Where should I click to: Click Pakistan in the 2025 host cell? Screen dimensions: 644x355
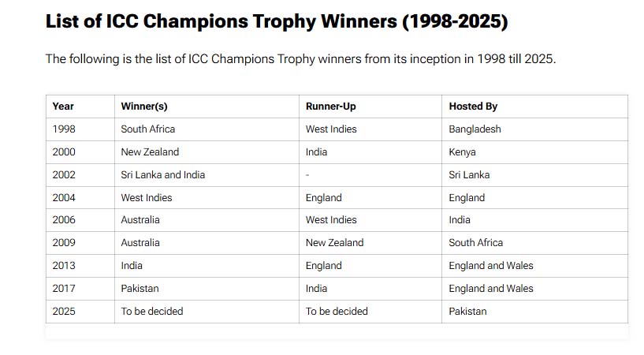coord(467,312)
